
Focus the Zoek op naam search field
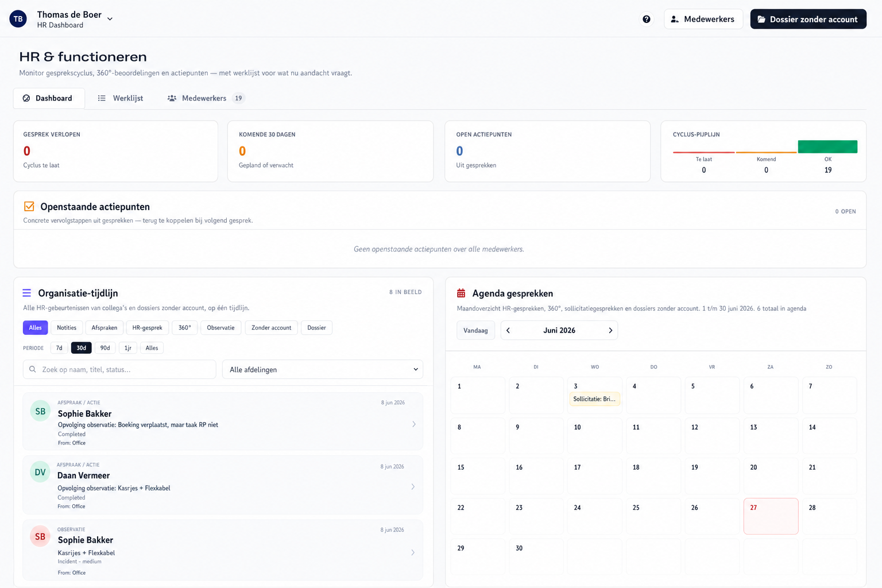(x=119, y=369)
